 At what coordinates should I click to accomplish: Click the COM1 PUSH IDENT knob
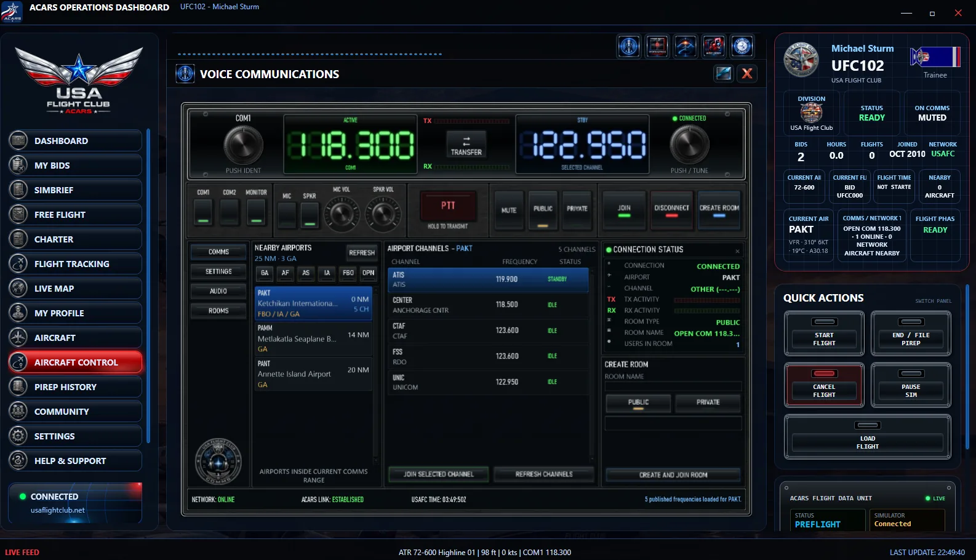pos(243,145)
